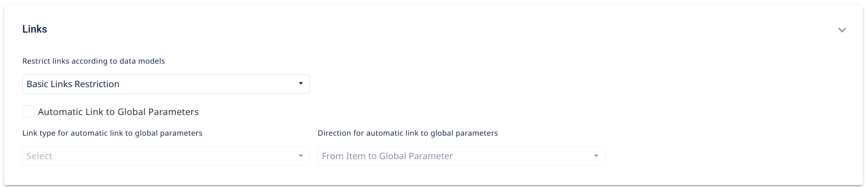Viewport: 868px width, 187px height.
Task: Click the caret beside From Item to Global Parameter
Action: (x=596, y=156)
